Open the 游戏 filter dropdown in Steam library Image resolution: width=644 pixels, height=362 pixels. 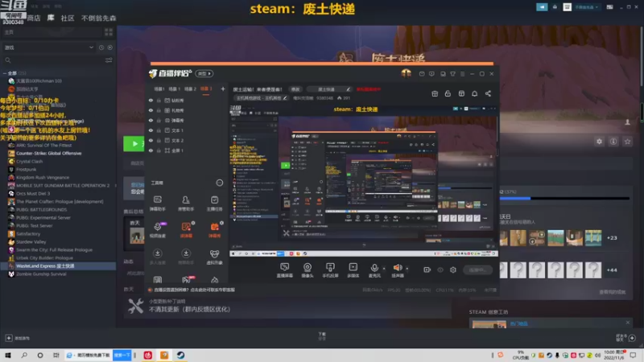click(48, 47)
